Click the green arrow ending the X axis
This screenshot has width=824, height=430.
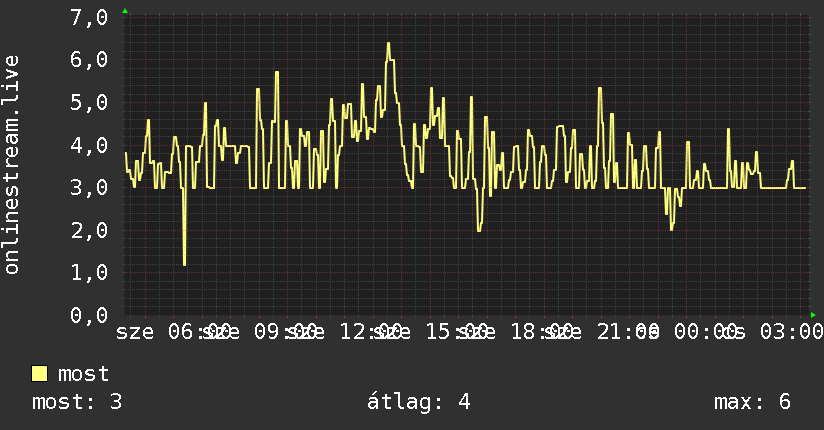[x=813, y=315]
